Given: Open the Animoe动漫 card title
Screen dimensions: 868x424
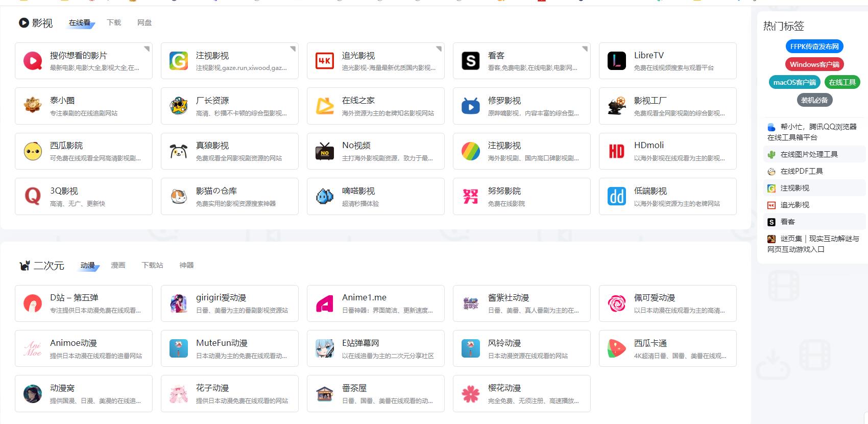Looking at the screenshot, I should 74,343.
